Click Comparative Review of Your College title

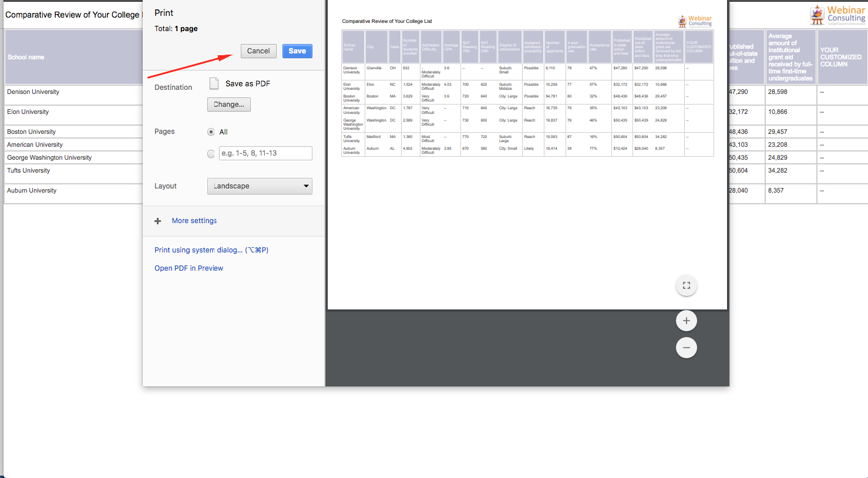(73, 15)
